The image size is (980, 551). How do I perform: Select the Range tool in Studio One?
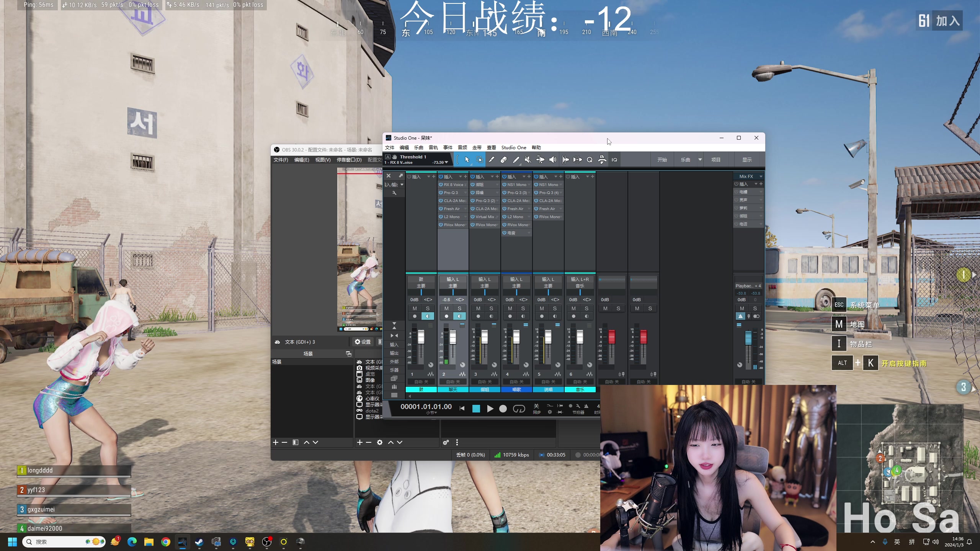coord(479,160)
